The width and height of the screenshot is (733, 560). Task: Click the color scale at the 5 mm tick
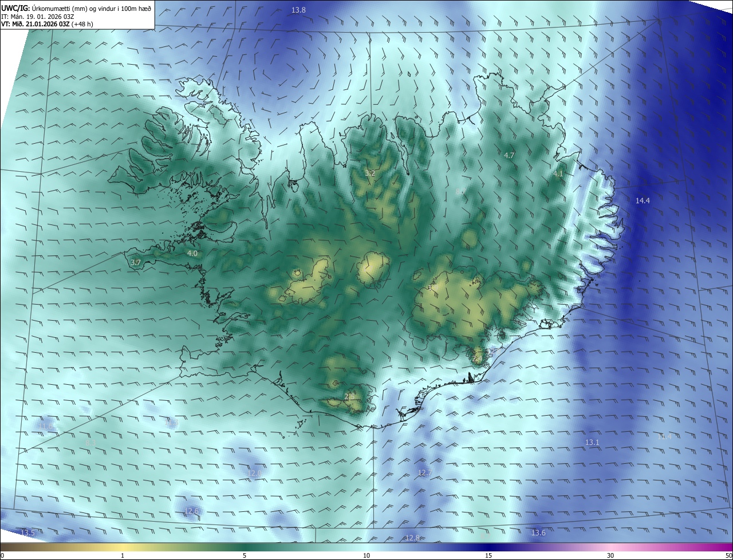pos(245,555)
